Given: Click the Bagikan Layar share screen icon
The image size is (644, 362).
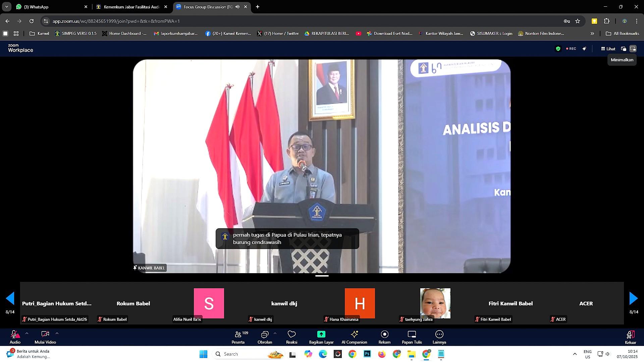Looking at the screenshot, I should click(321, 337).
